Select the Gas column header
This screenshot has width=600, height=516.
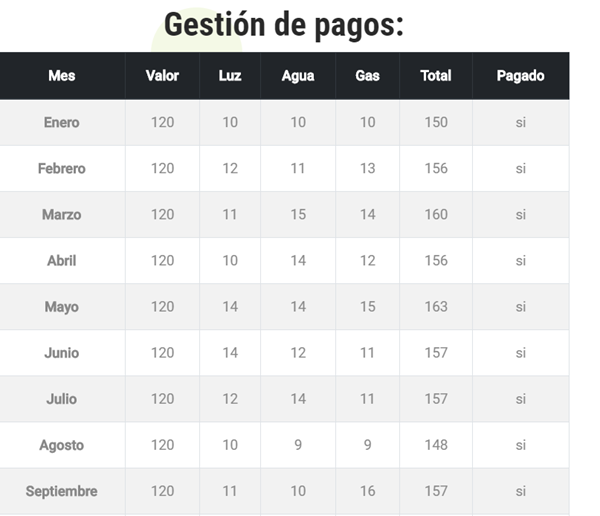tap(368, 76)
